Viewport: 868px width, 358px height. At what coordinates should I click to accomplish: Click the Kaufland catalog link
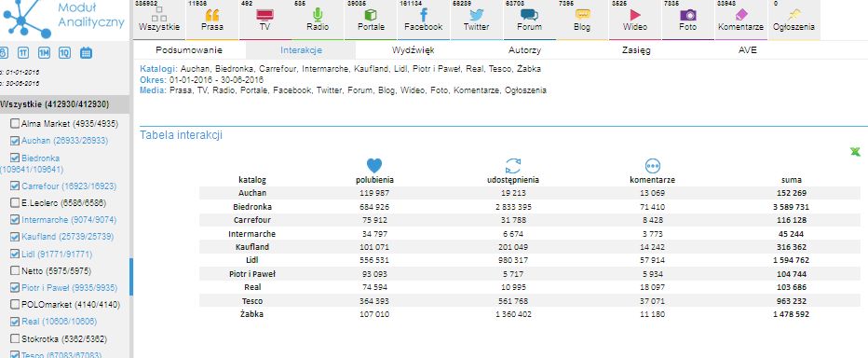pyautogui.click(x=68, y=237)
